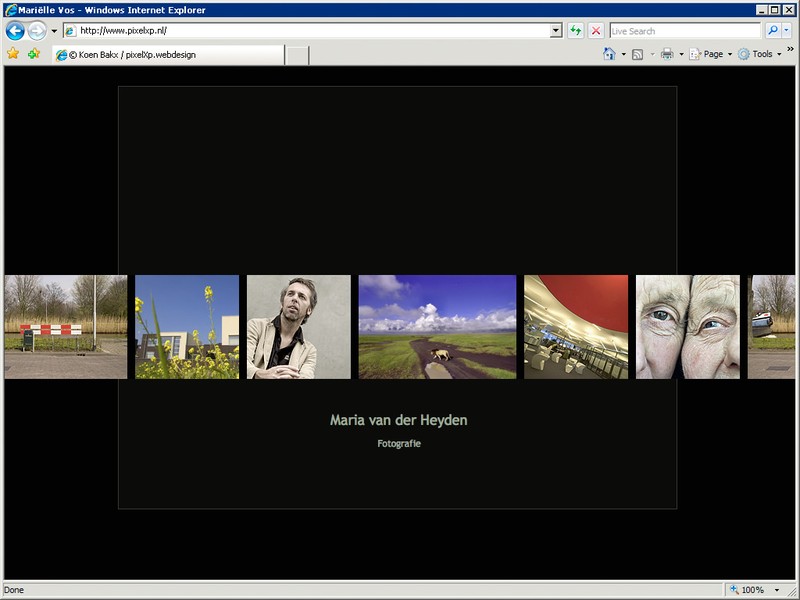Expand the address bar history dropdown
The image size is (800, 600).
pyautogui.click(x=556, y=31)
